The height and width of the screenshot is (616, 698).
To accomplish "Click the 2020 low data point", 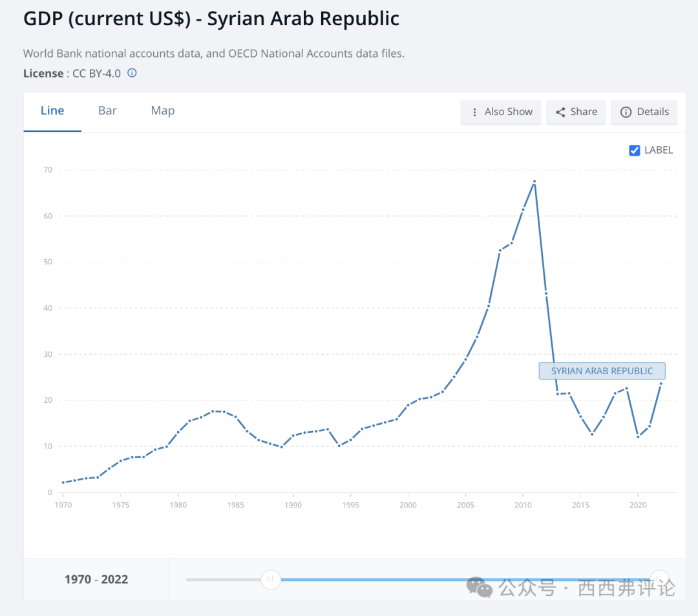I will [x=638, y=437].
